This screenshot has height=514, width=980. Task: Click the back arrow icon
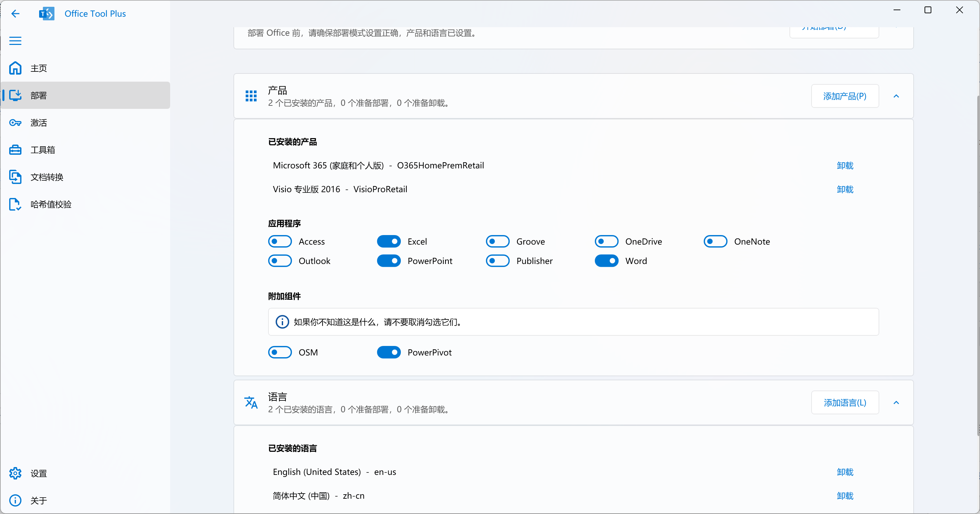tap(15, 14)
